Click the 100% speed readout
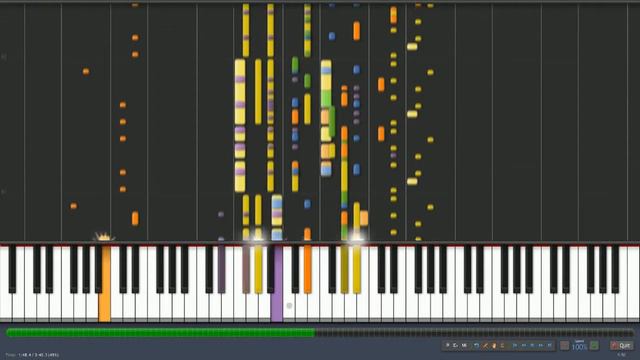This screenshot has width=640, height=360. click(579, 347)
